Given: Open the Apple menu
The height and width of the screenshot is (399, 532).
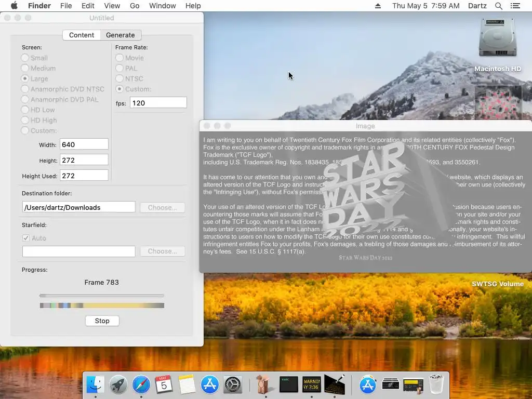Looking at the screenshot, I should point(14,6).
